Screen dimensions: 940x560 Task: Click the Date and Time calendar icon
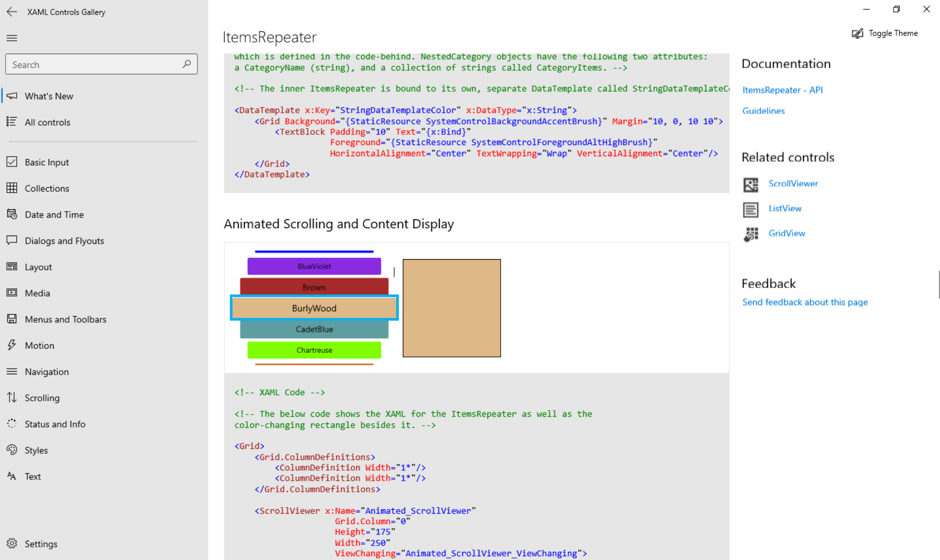pyautogui.click(x=12, y=214)
